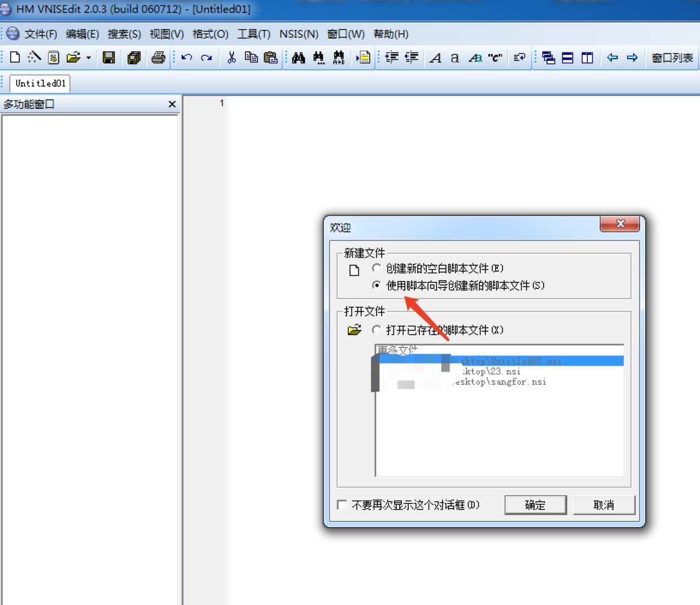Cascade windows using the toolbar icon

(548, 57)
